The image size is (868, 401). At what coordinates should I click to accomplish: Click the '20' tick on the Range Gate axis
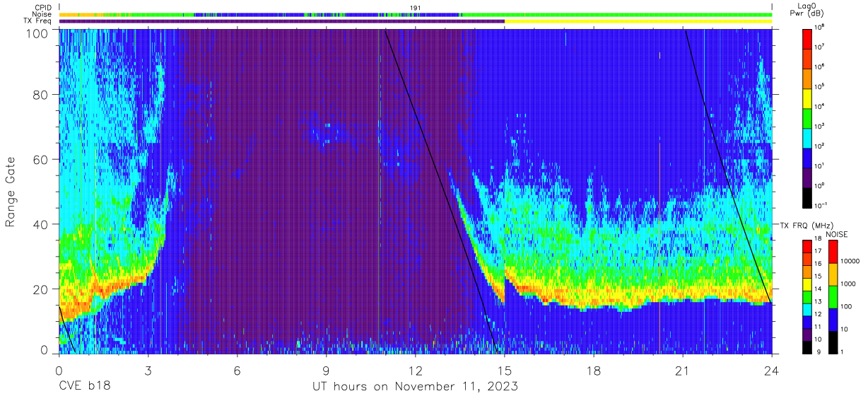point(42,289)
